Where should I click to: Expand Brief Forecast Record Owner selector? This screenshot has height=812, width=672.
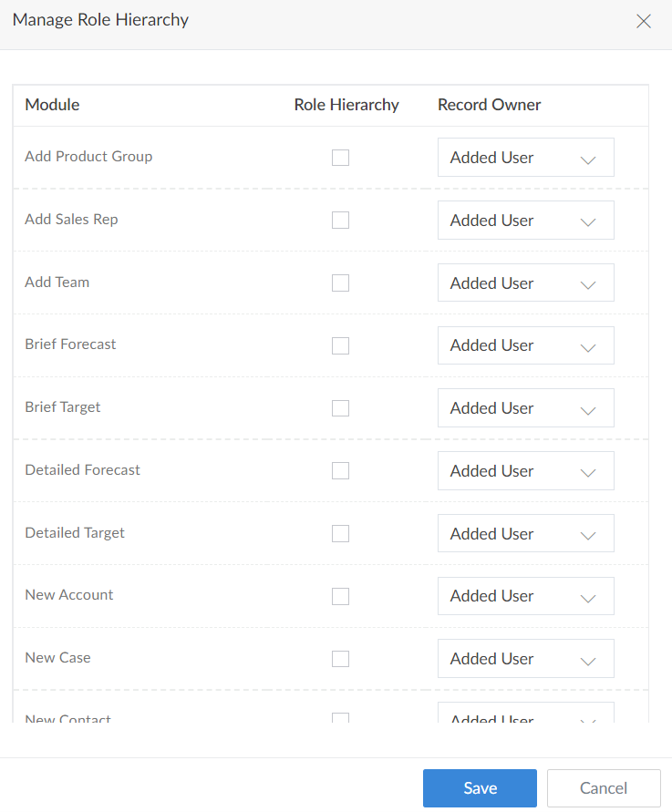coord(525,345)
